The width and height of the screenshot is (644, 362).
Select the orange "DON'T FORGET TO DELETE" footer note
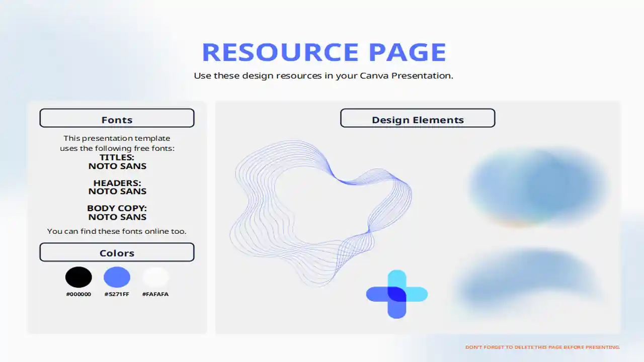coord(542,347)
